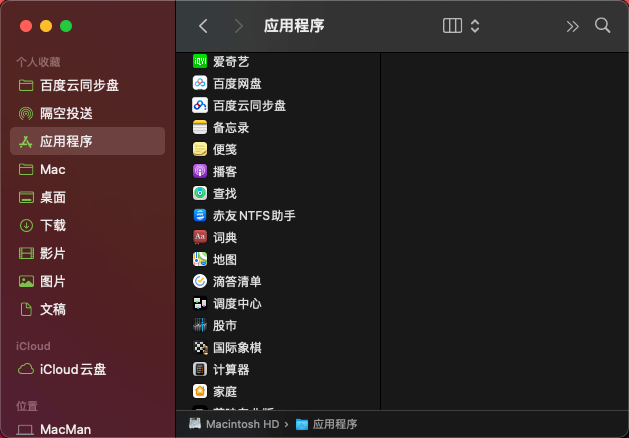Open 文稿 in the sidebar

pos(87,310)
